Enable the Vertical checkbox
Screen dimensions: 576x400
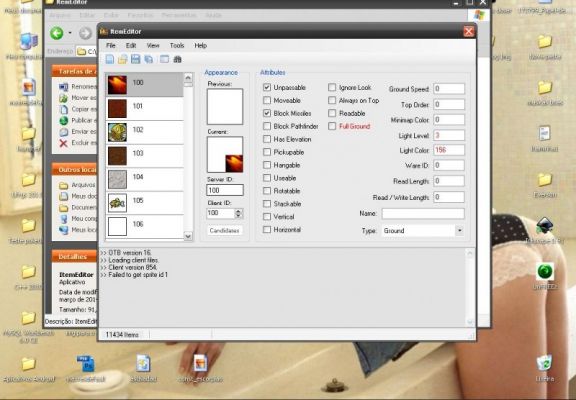(x=267, y=216)
